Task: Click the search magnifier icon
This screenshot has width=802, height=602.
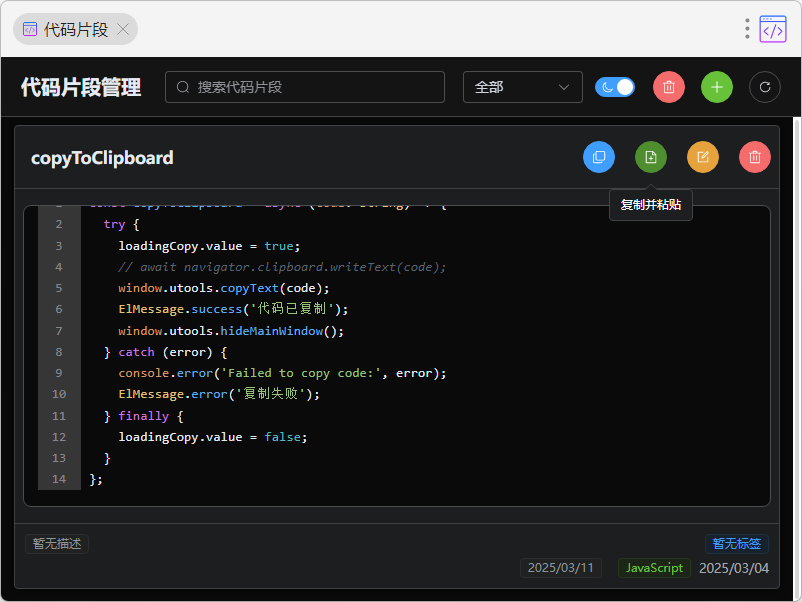Action: click(x=183, y=87)
